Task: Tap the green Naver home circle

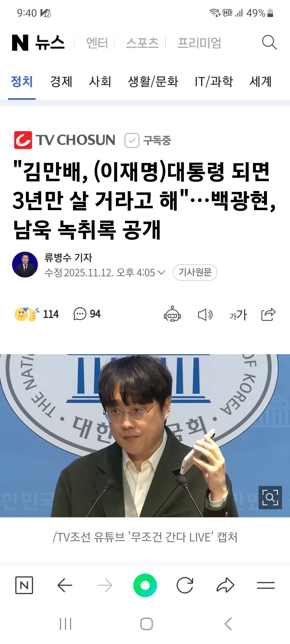Action: (145, 585)
